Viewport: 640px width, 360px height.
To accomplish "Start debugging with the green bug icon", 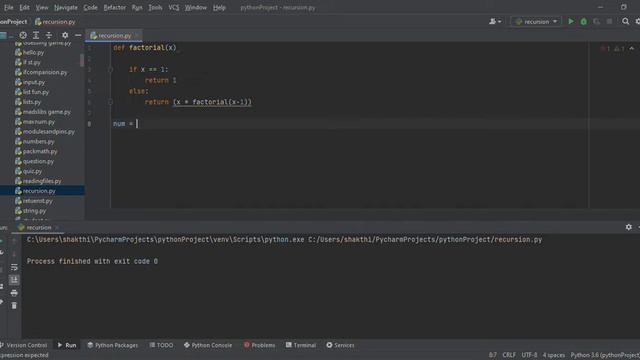I will pyautogui.click(x=584, y=22).
